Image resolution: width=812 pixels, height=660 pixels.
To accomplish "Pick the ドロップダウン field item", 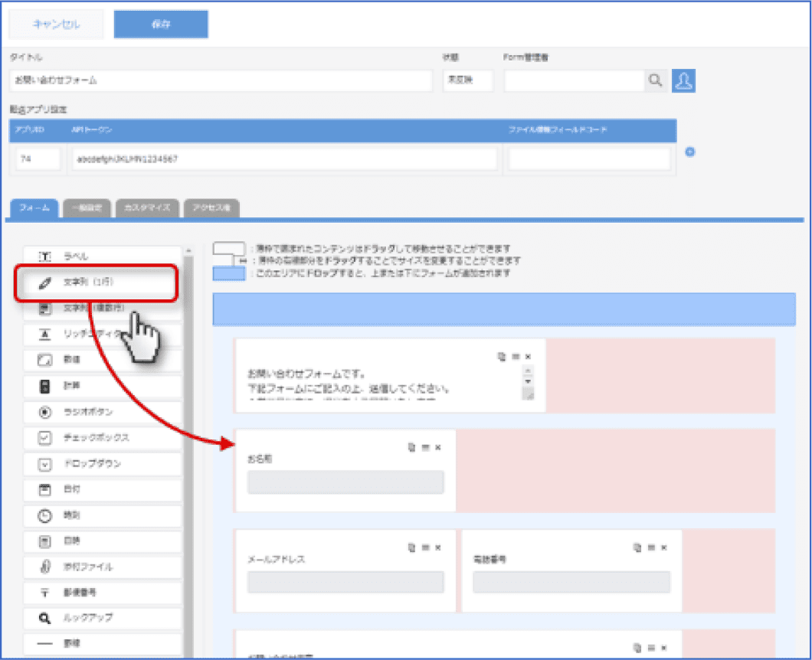I will tap(103, 464).
